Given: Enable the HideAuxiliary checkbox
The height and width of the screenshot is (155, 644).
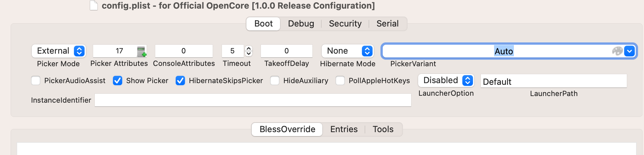Looking at the screenshot, I should [x=275, y=80].
